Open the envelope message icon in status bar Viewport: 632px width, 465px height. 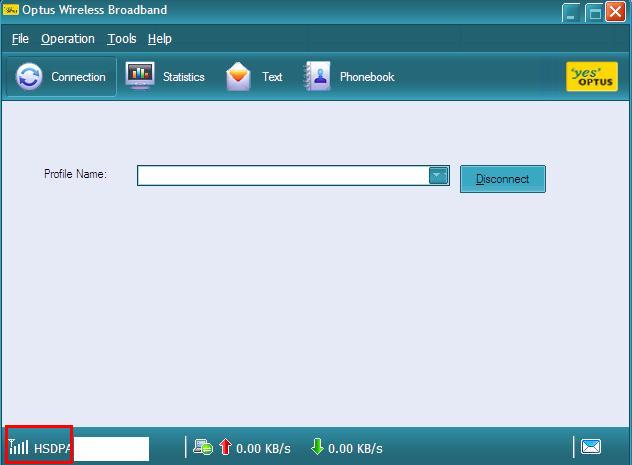591,447
